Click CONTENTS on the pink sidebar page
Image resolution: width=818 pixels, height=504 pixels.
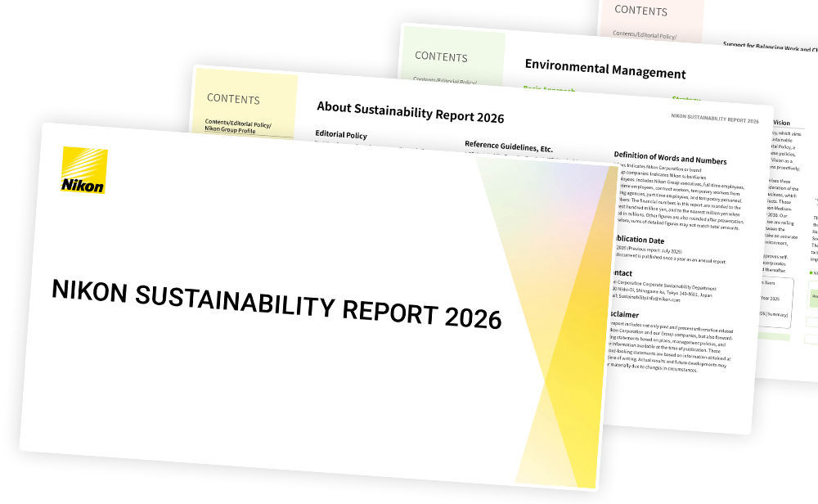[x=641, y=11]
